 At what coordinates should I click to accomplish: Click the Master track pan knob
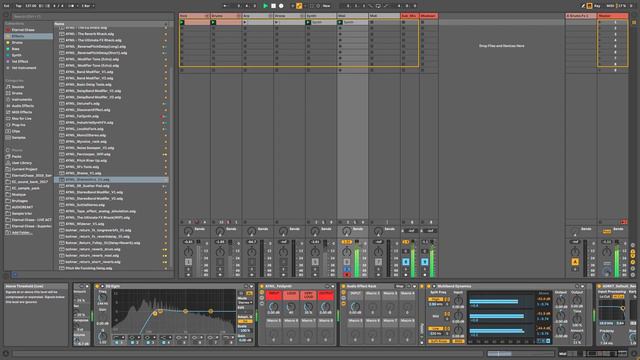[x=607, y=252]
